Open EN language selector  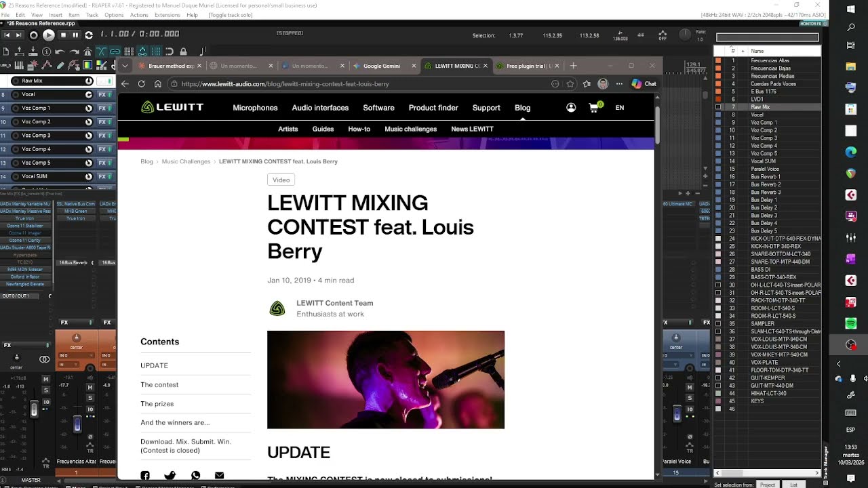coord(620,108)
